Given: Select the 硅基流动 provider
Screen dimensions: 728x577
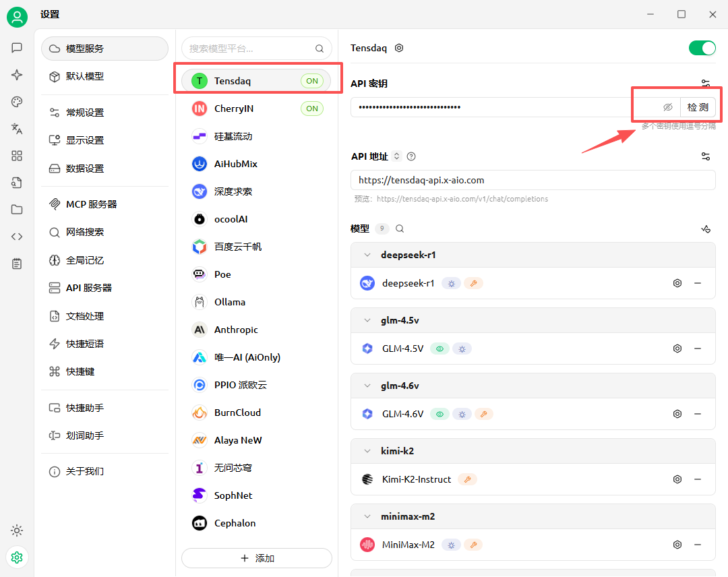Looking at the screenshot, I should [x=257, y=136].
